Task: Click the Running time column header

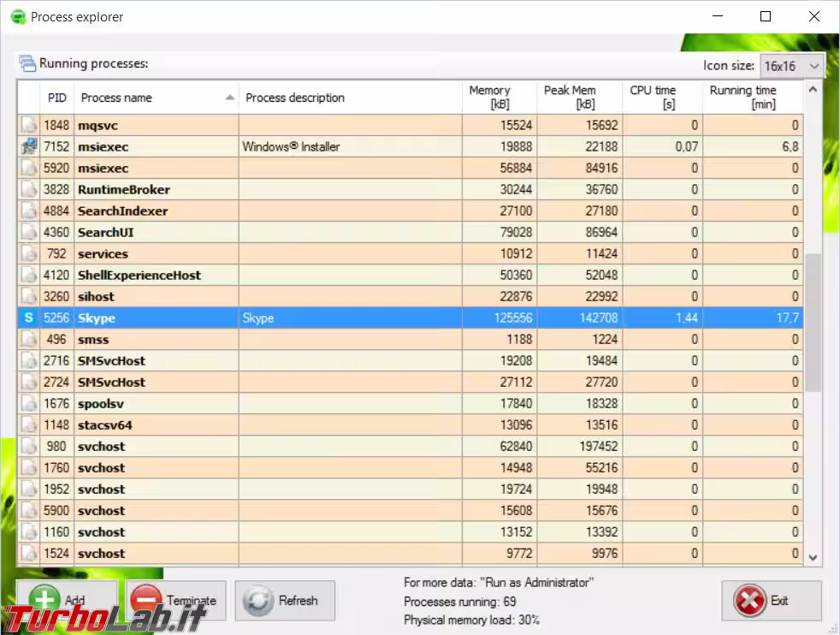Action: point(751,98)
